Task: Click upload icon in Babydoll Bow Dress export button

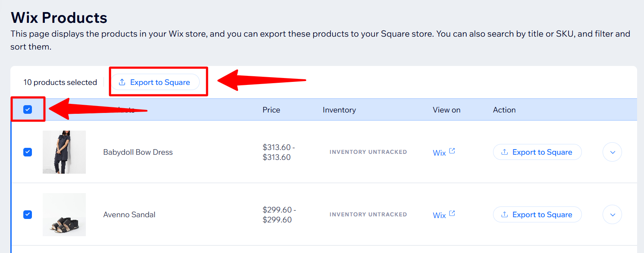Action: (x=504, y=152)
